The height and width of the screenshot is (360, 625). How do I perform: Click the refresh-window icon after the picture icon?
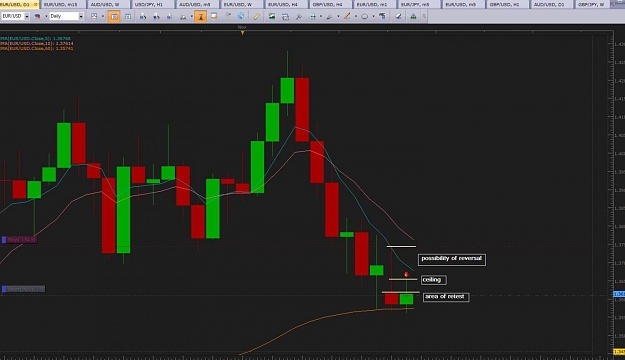click(285, 17)
